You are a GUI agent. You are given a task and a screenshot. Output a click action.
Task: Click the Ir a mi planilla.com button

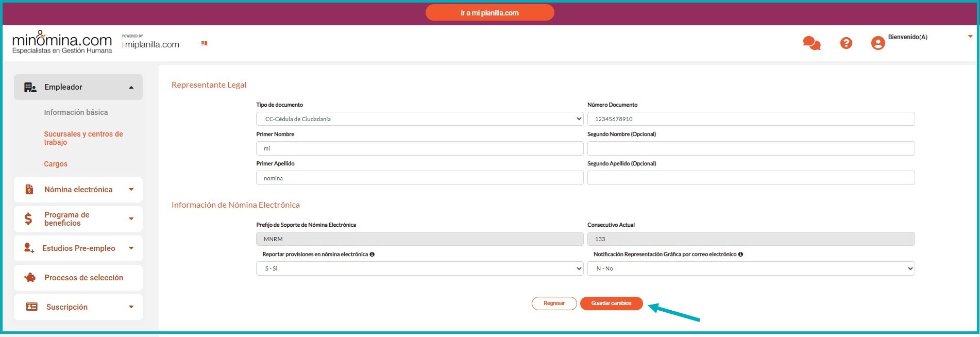coord(489,13)
